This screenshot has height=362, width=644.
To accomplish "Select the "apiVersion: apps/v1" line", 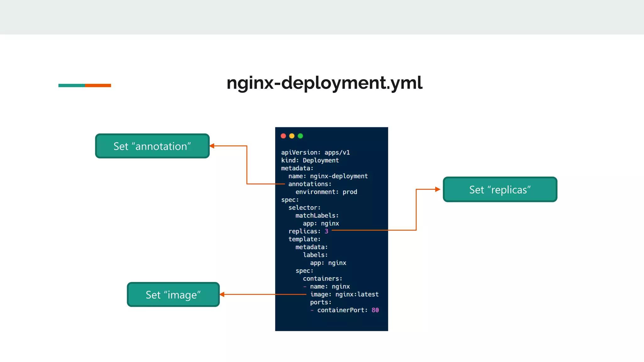I will [315, 152].
